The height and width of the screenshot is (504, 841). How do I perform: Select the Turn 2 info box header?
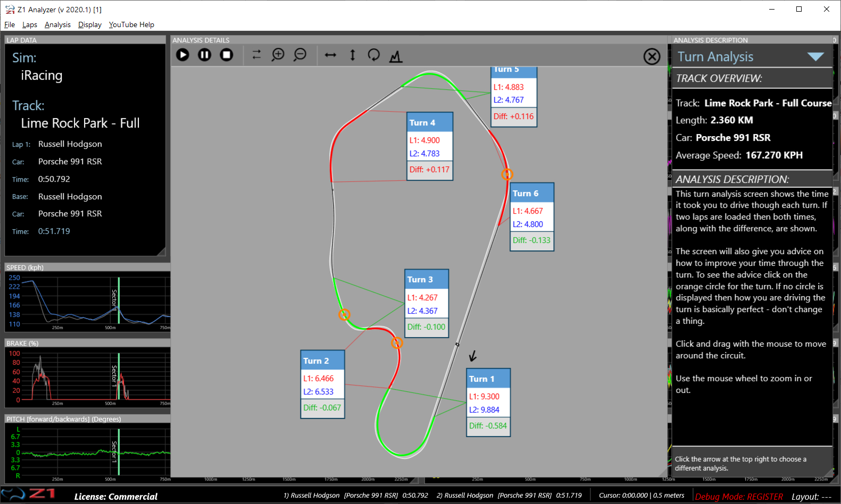(x=322, y=360)
